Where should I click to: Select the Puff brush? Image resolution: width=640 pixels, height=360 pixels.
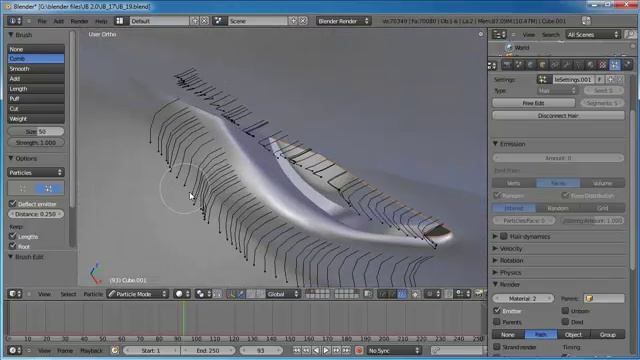[36, 98]
